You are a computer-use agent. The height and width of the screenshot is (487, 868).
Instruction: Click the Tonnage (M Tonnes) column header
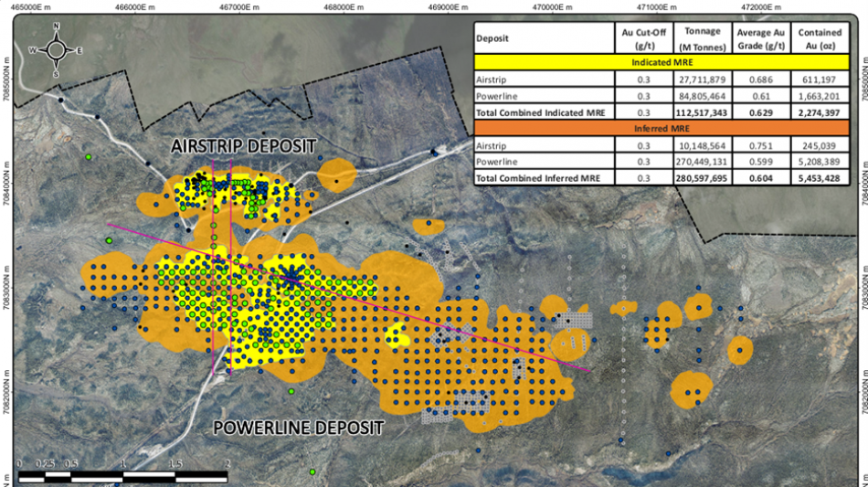(x=702, y=38)
